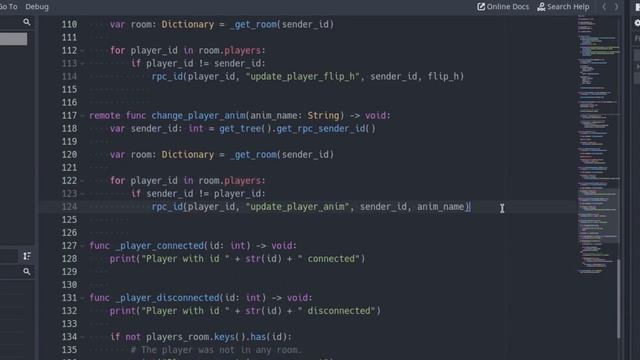Click line number 114 in gutter

(x=69, y=76)
